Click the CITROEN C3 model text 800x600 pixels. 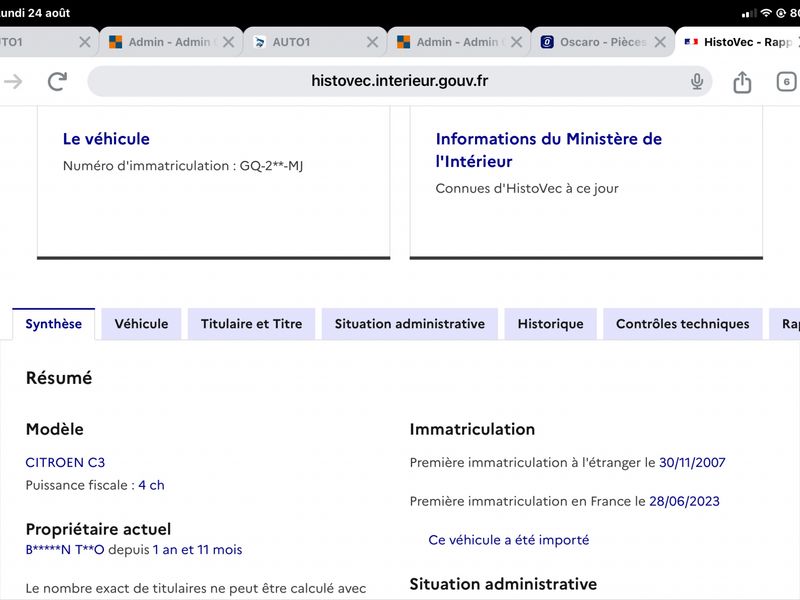click(x=65, y=462)
